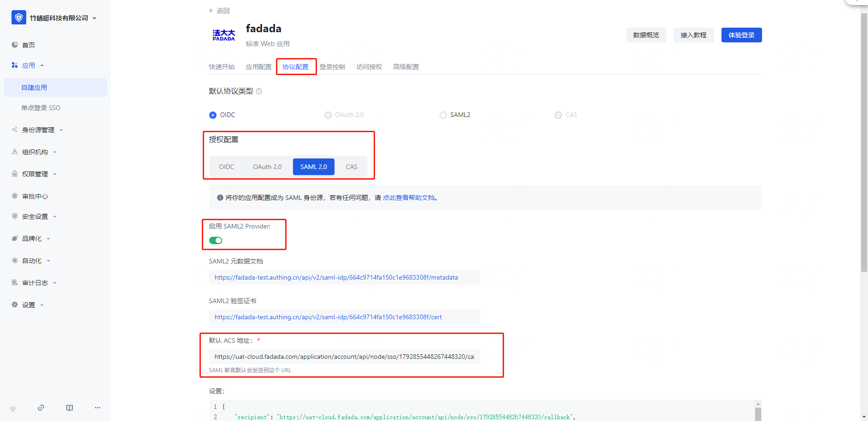Open the SAML2 验签证书 cert URL link
The height and width of the screenshot is (421, 868).
(328, 317)
